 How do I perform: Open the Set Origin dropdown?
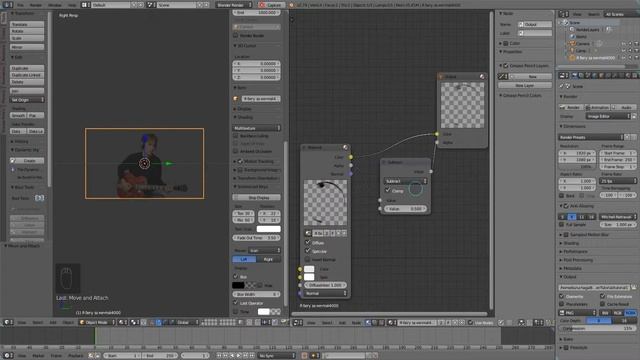27,100
